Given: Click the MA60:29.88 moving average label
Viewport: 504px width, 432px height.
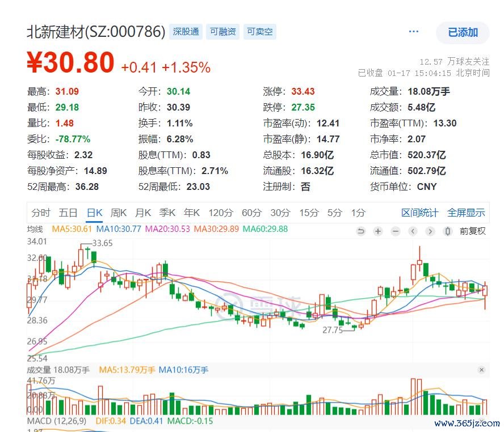Looking at the screenshot, I should pyautogui.click(x=265, y=229).
